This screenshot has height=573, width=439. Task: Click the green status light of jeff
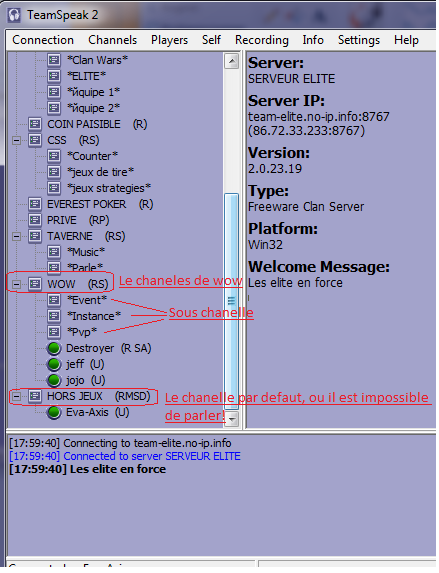tap(54, 364)
